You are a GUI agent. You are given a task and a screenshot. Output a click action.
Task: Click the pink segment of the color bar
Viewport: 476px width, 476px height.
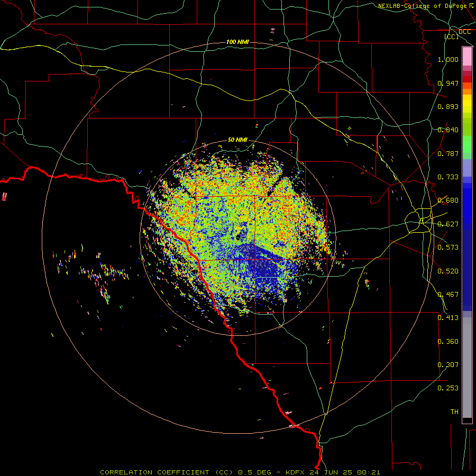pyautogui.click(x=467, y=56)
